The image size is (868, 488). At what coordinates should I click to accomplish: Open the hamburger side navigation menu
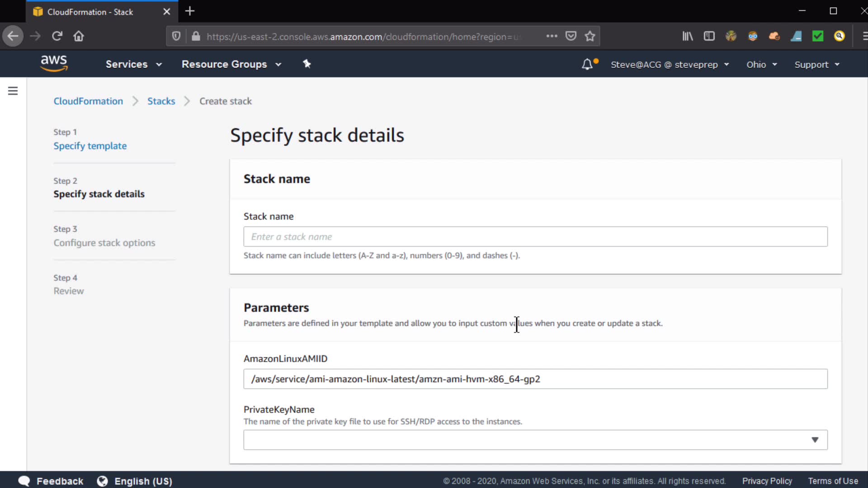[13, 91]
